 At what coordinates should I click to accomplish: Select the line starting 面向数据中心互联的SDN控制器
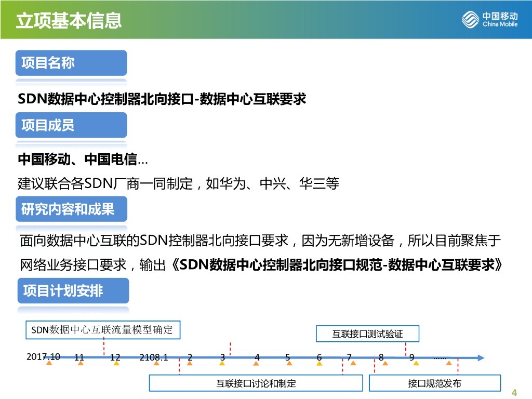260,241
